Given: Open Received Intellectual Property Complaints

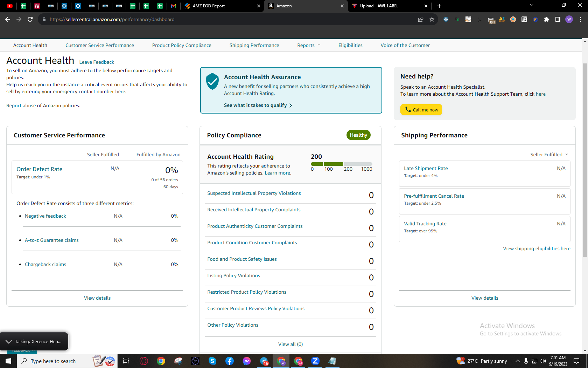Looking at the screenshot, I should pyautogui.click(x=254, y=210).
